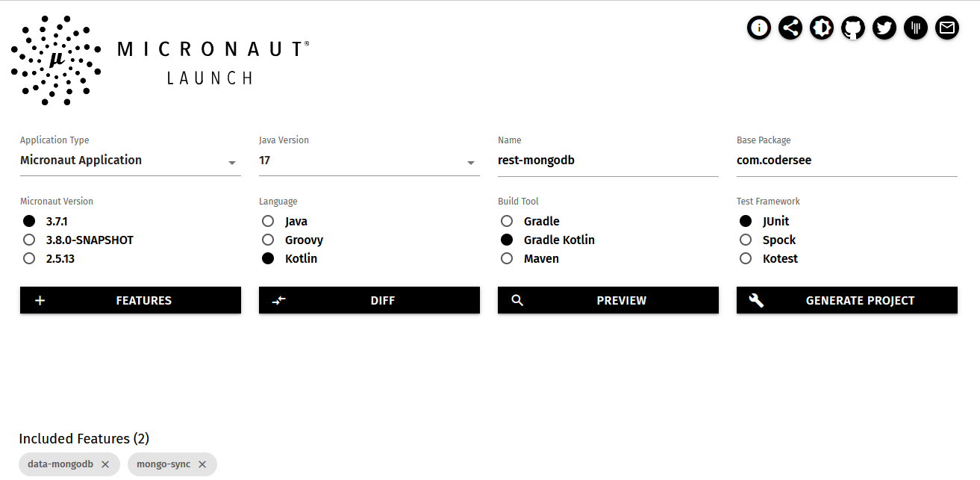Click the Gitter chat icon
980x480 pixels.
(x=916, y=28)
